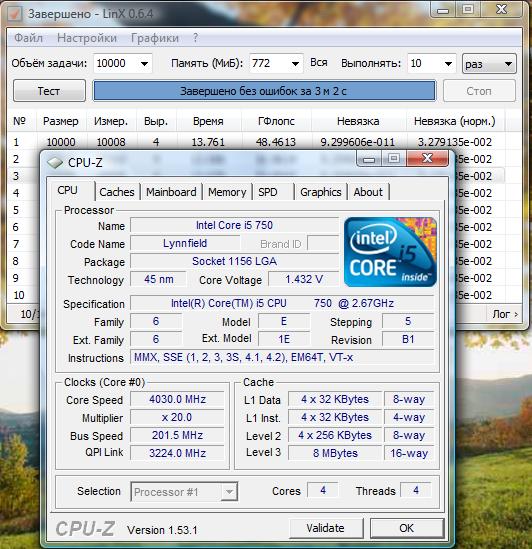Click the Technology value 45 nm
Screen dimensions: 532x549
[x=159, y=279]
